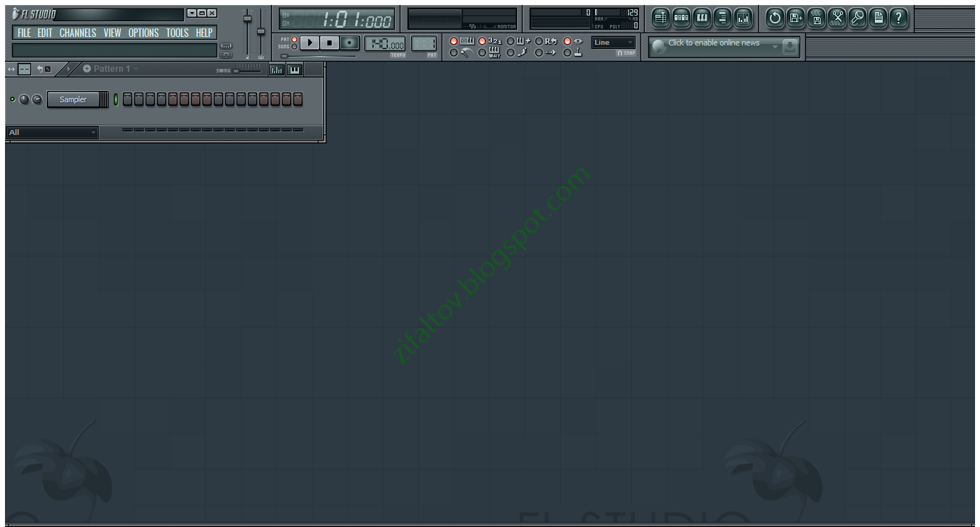The image size is (980, 527).
Task: Open the Piano Roll window
Action: (702, 18)
